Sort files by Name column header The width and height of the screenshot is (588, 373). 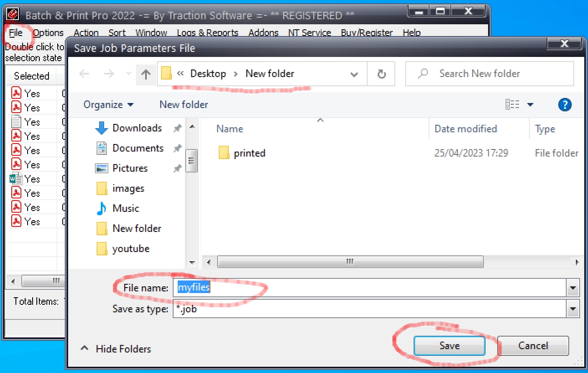click(x=230, y=129)
